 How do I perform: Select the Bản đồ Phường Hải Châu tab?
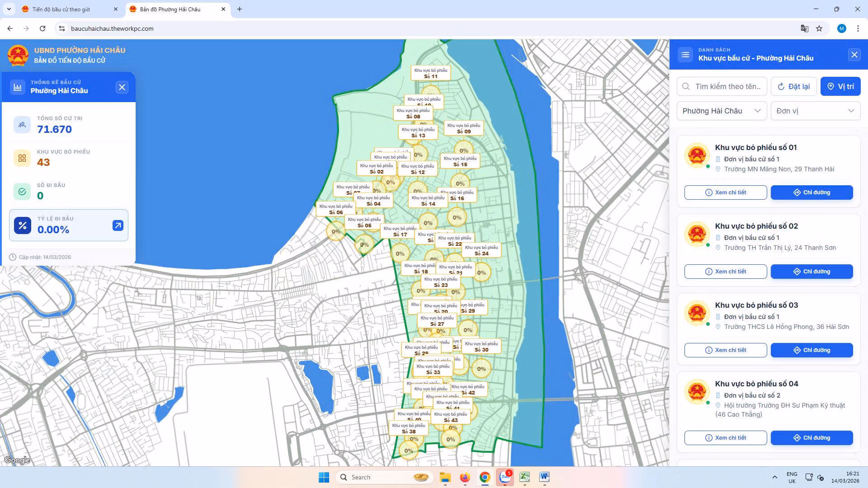pyautogui.click(x=170, y=9)
